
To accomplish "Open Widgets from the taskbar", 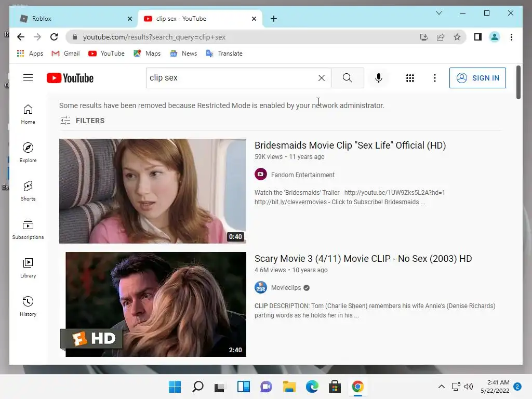I will coord(243,387).
